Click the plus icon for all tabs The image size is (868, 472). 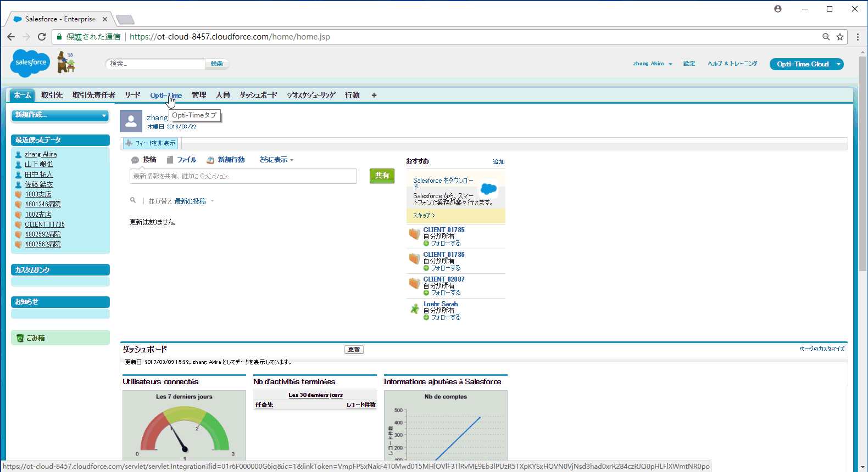(374, 95)
